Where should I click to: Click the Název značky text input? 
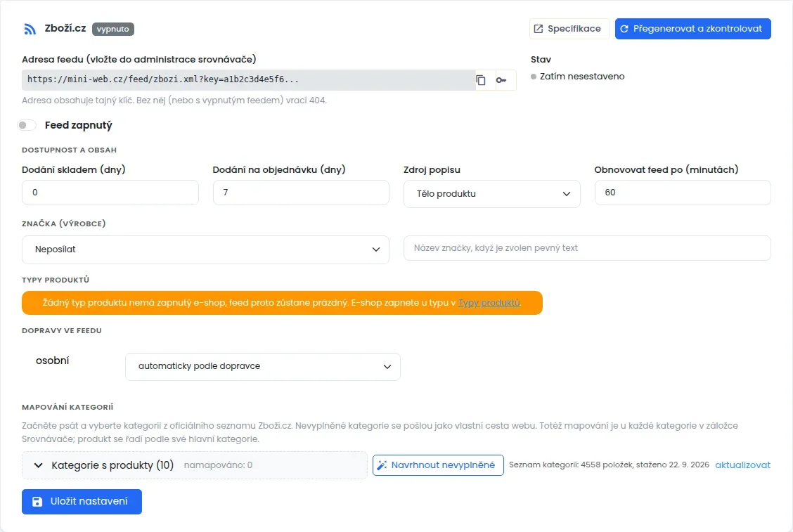coord(586,248)
